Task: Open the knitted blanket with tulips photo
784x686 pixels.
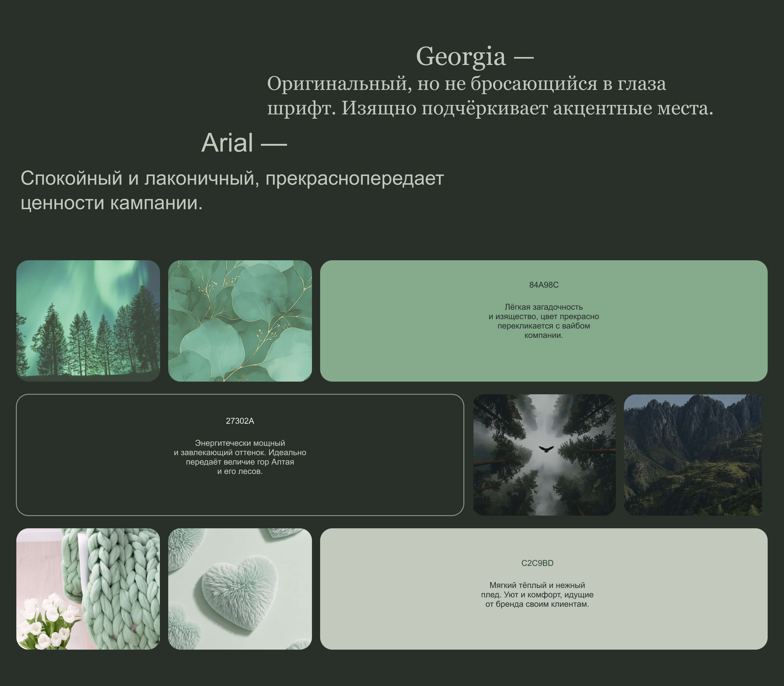Action: pyautogui.click(x=88, y=589)
